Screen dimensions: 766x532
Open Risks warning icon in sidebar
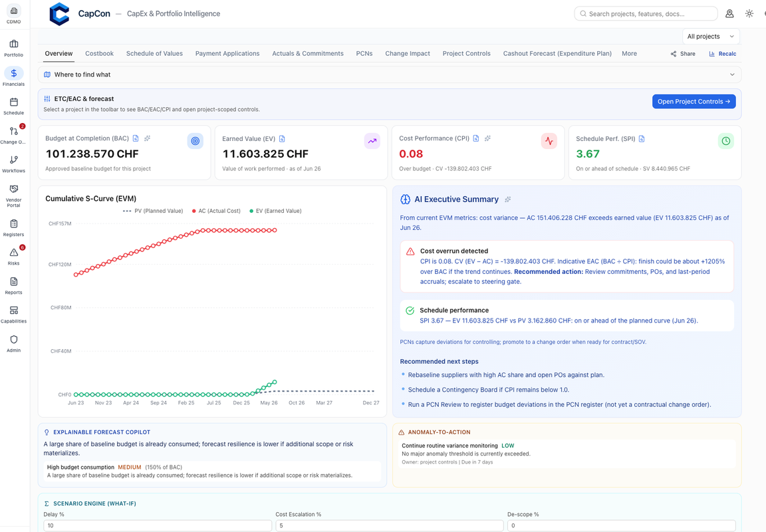[14, 253]
